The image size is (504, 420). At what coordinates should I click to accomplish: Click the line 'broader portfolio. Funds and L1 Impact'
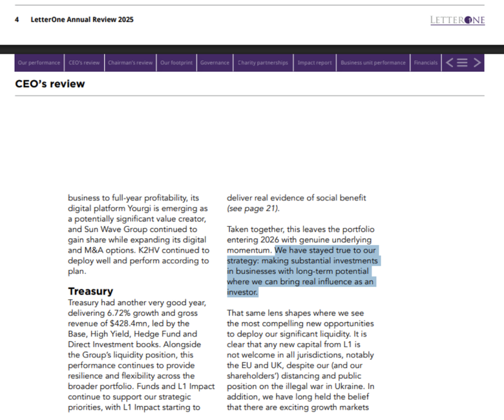coord(142,386)
